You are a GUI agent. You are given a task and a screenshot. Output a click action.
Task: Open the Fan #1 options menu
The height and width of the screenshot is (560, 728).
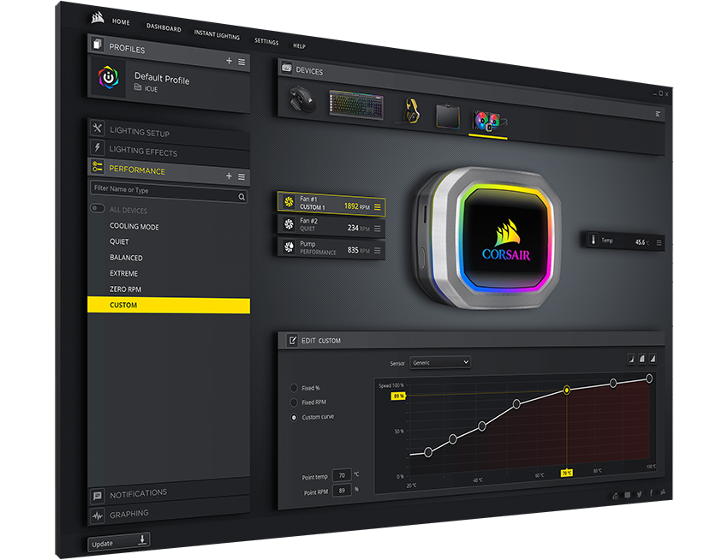[378, 207]
